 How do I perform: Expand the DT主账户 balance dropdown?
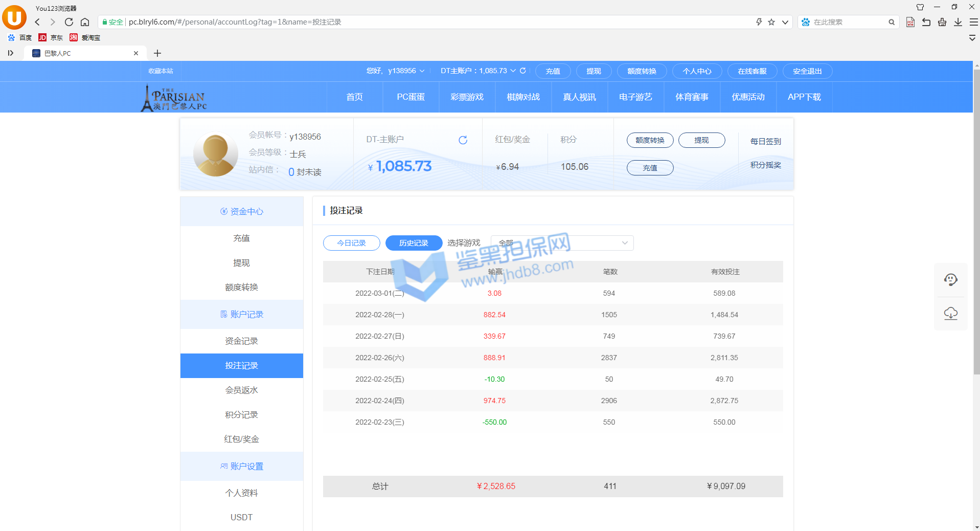tap(513, 71)
